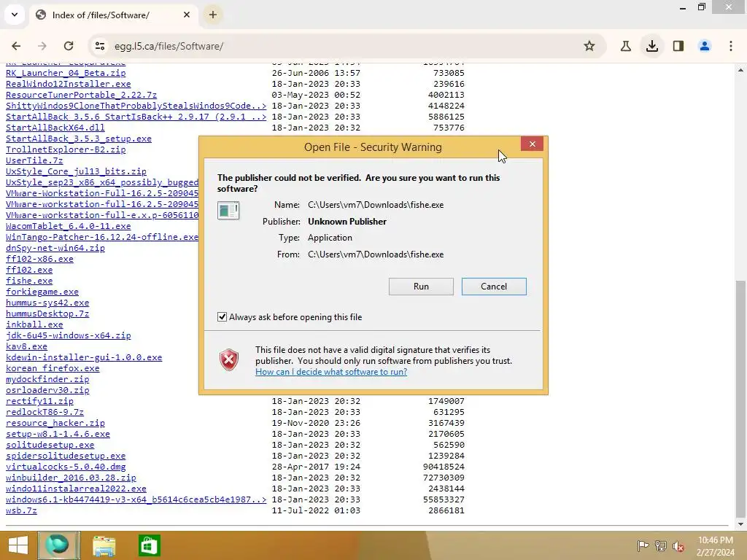Open the Windows Start button
The width and height of the screenshot is (747, 560).
18,545
